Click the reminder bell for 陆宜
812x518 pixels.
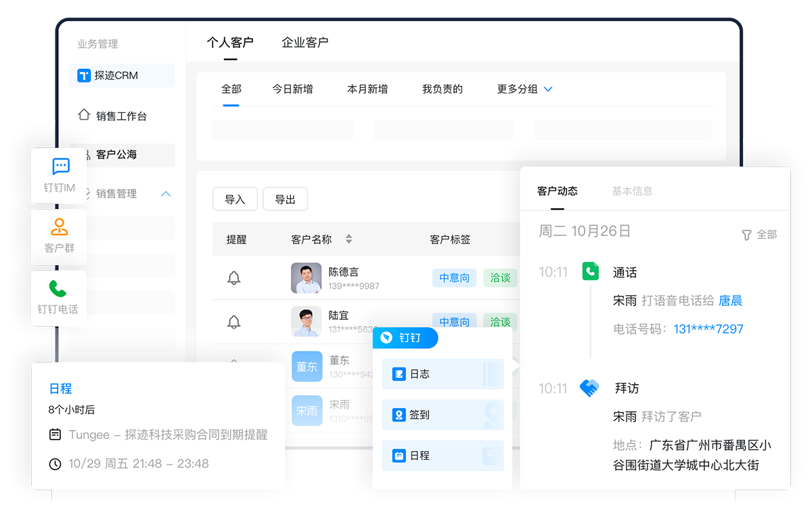point(234,322)
